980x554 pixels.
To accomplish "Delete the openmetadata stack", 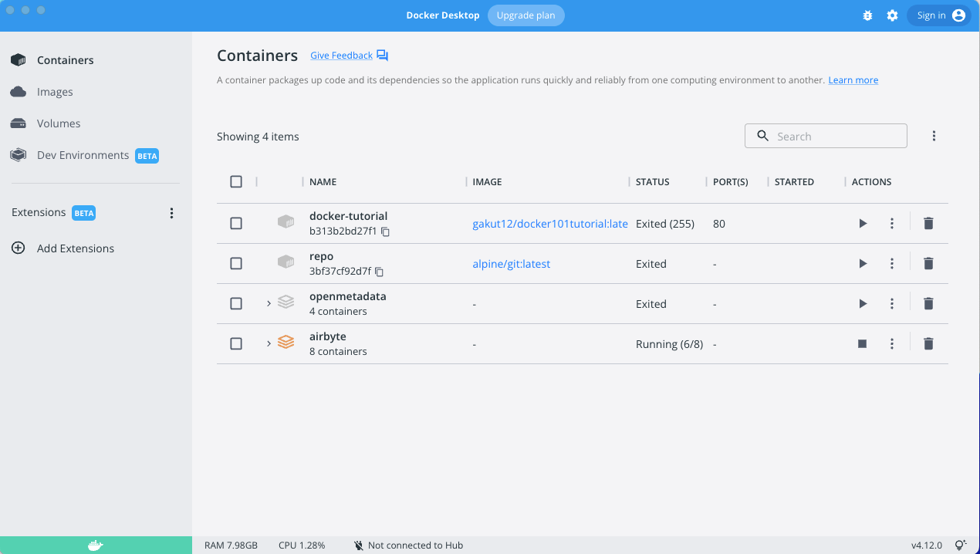I will click(928, 304).
